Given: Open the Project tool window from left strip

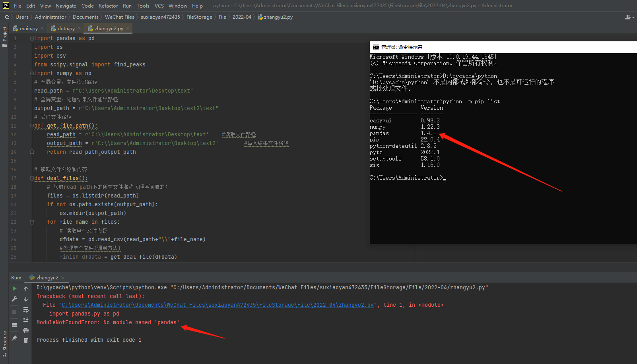Looking at the screenshot, I should (x=4, y=37).
